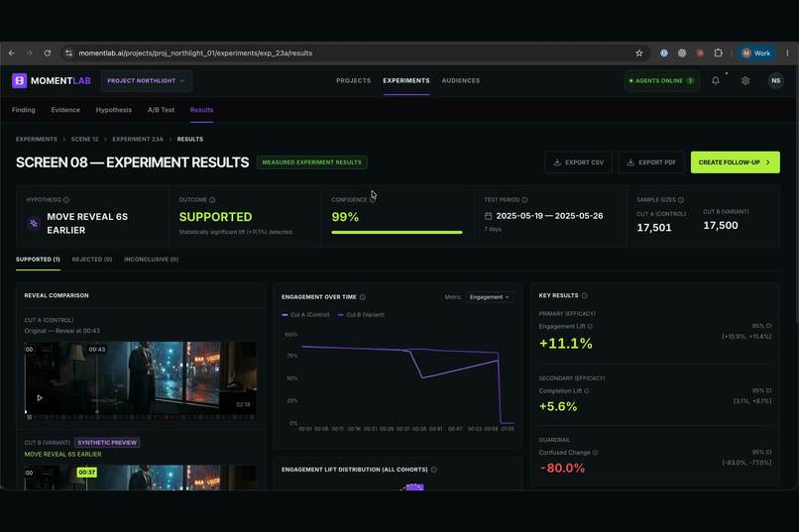Screen dimensions: 799x532
Task: Click the calendar icon in Test Period
Action: click(488, 216)
